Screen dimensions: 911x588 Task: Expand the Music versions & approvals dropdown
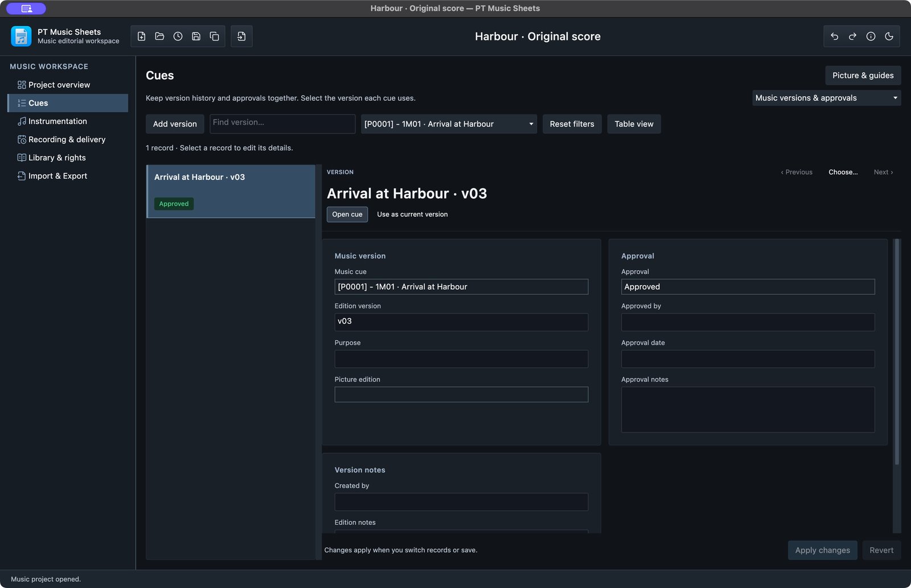(x=827, y=98)
